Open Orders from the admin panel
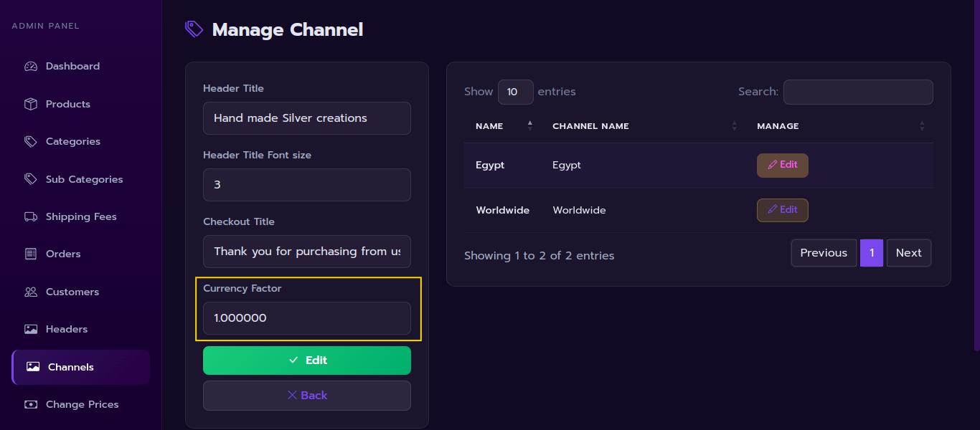The width and height of the screenshot is (980, 430). click(81, 254)
